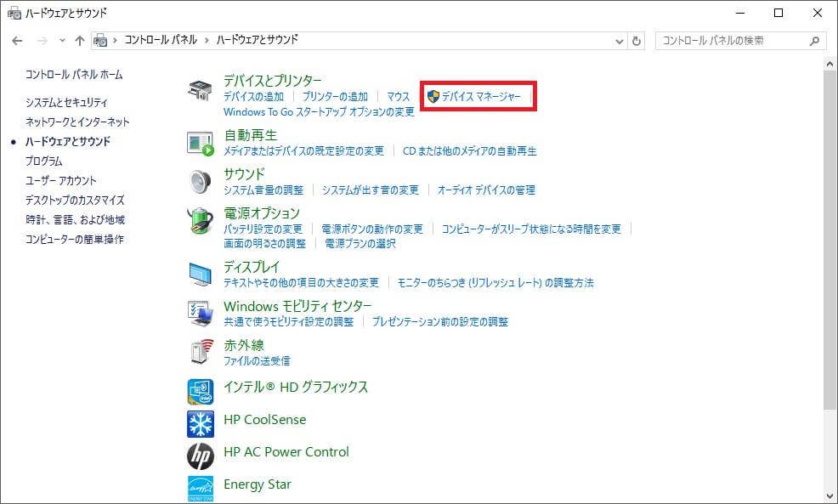The image size is (838, 504).
Task: Open the Device Manager shield icon
Action: pos(434,96)
